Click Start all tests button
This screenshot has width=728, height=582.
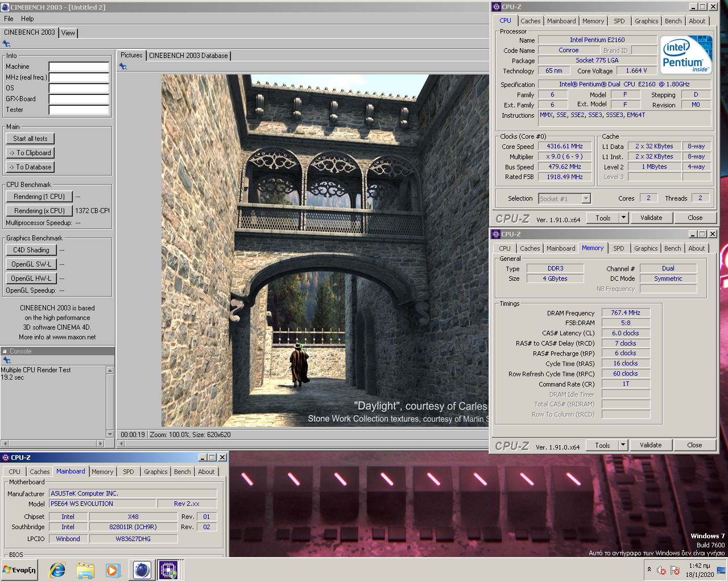point(31,139)
